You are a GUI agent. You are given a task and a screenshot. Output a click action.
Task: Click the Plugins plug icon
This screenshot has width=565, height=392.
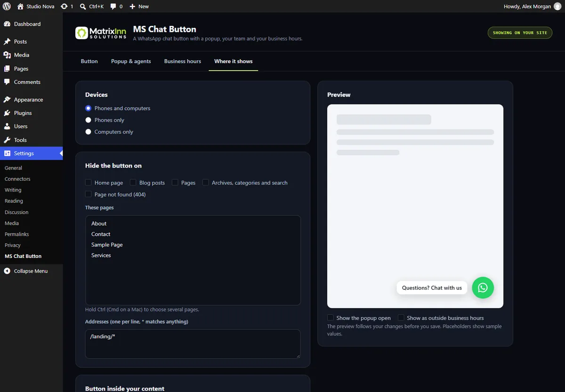click(7, 113)
